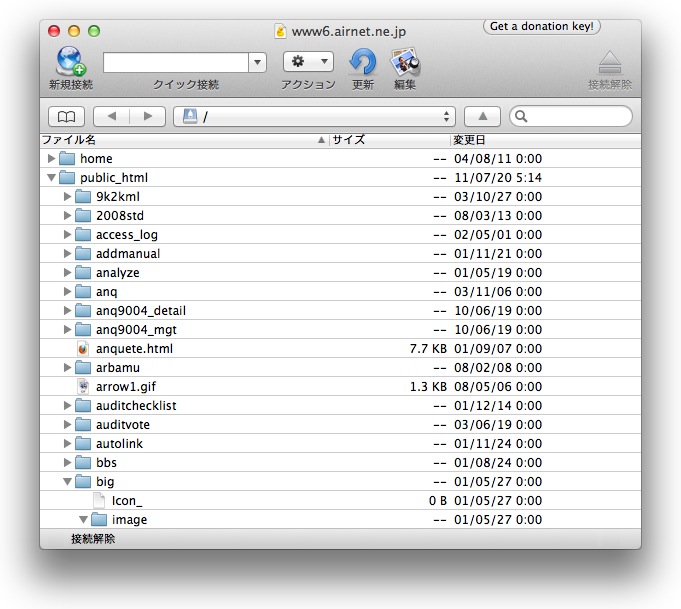Click in the search field
The width and height of the screenshot is (681, 609).
pyautogui.click(x=571, y=116)
